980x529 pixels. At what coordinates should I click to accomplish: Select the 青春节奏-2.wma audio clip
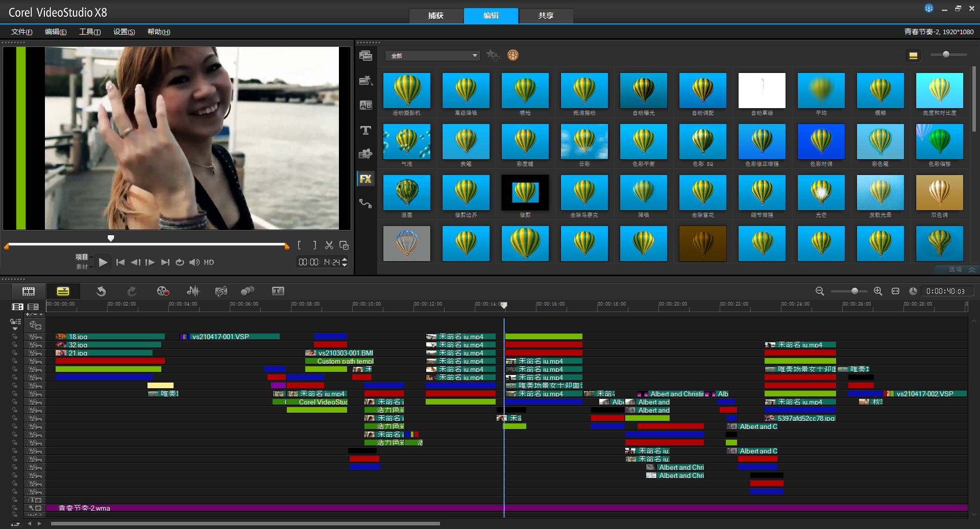click(x=506, y=508)
